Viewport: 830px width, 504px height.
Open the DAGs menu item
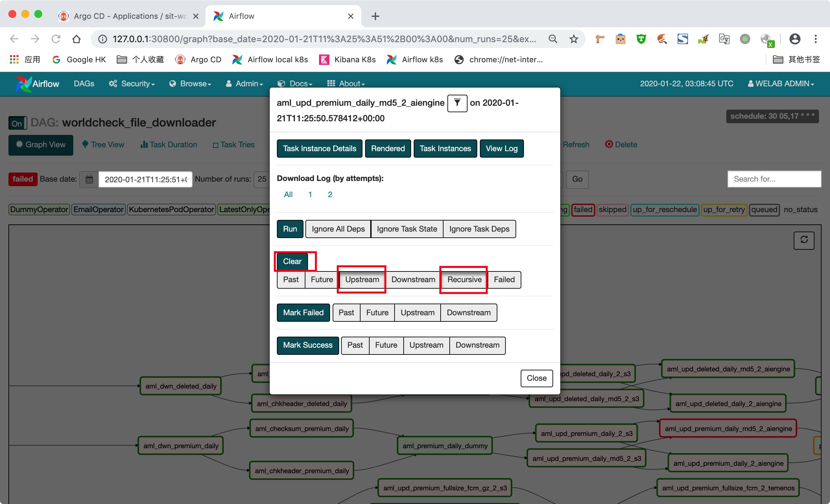click(84, 84)
